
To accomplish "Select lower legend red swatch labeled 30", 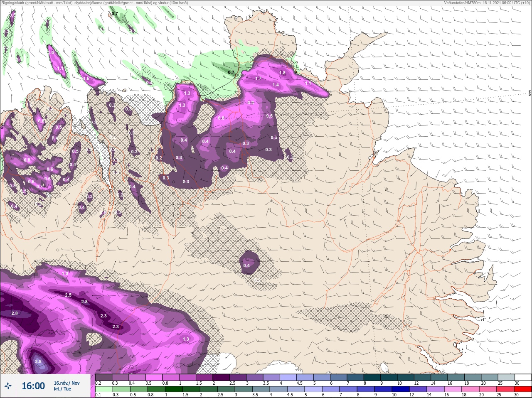I will pyautogui.click(x=522, y=390).
